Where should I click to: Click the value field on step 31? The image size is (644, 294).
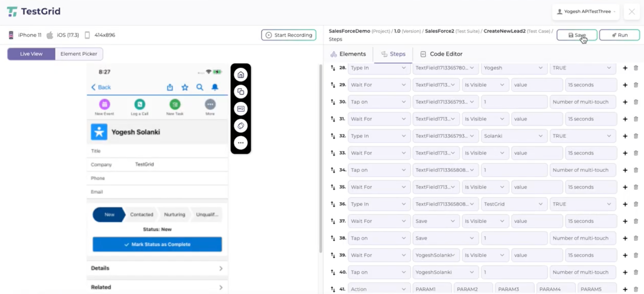tap(537, 119)
